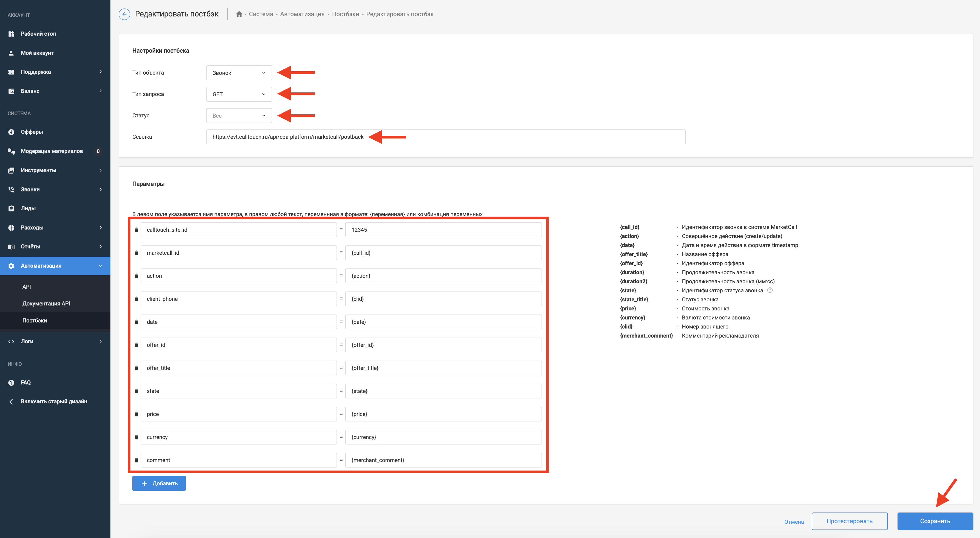Viewport: 980px width, 538px height.
Task: Delete the client_phone parameter row
Action: coord(136,299)
